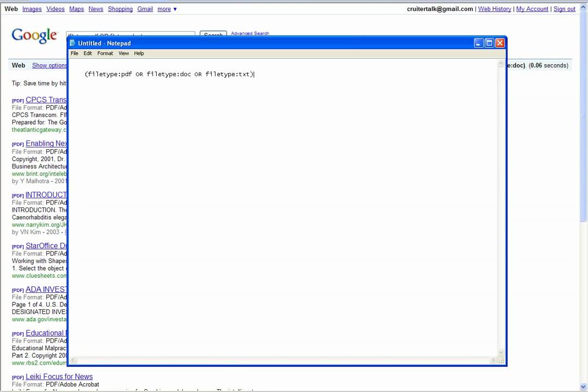
Task: Minimize the Notepad window
Action: [479, 43]
